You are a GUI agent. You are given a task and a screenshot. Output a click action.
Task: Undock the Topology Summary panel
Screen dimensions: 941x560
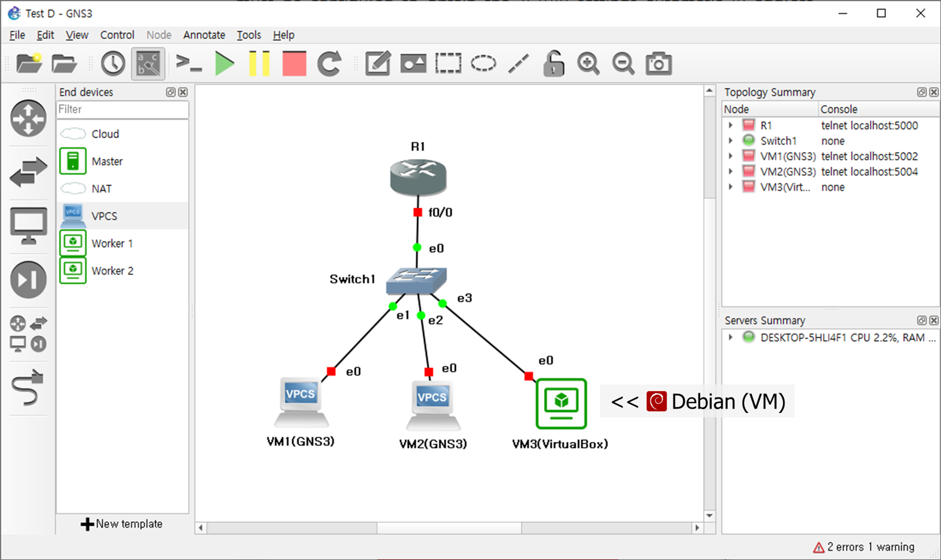coord(922,92)
